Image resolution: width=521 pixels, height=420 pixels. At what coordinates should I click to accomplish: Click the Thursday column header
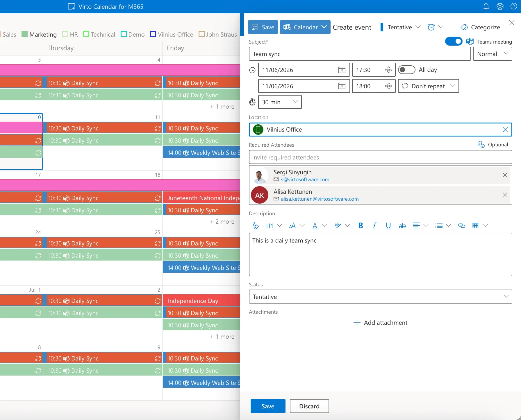click(x=60, y=48)
